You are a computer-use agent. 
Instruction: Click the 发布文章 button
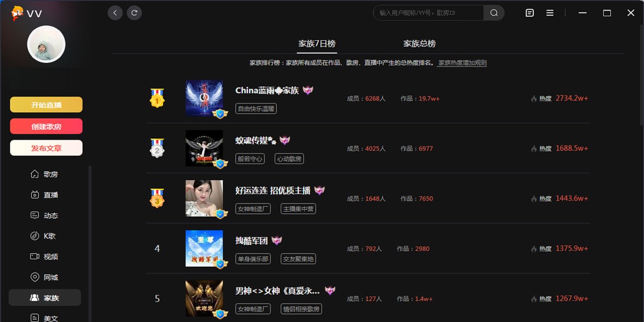coord(46,148)
